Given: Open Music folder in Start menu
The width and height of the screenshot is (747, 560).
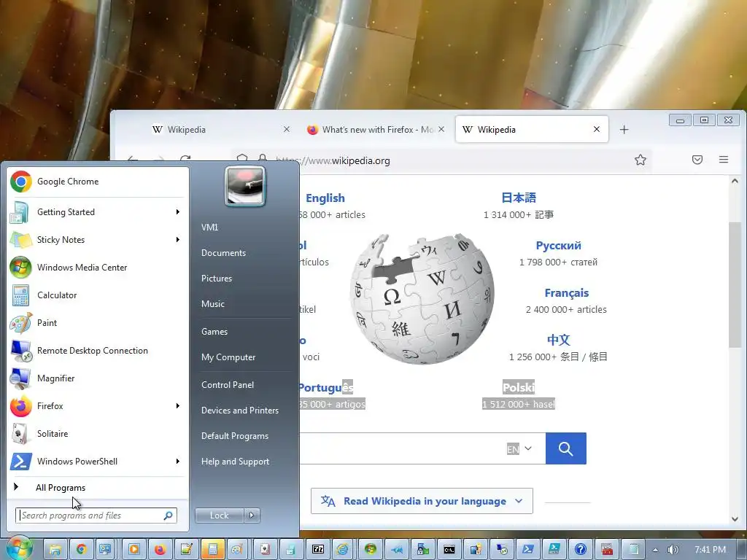Looking at the screenshot, I should click(212, 304).
